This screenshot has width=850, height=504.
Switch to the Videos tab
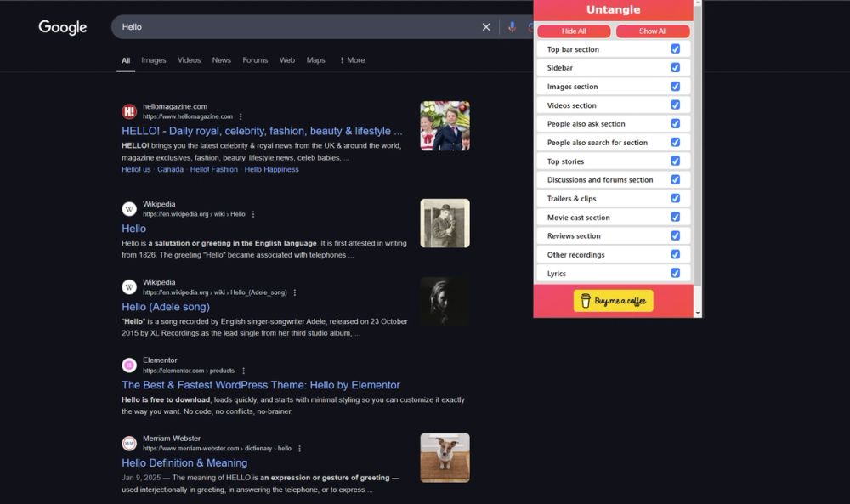click(190, 60)
